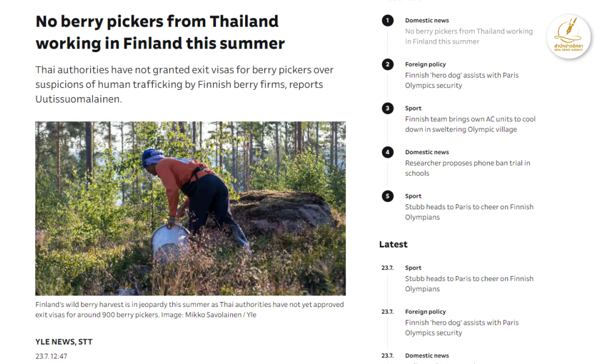The image size is (607, 364).
Task: Click the number 1 ranking circle
Action: [x=387, y=21]
